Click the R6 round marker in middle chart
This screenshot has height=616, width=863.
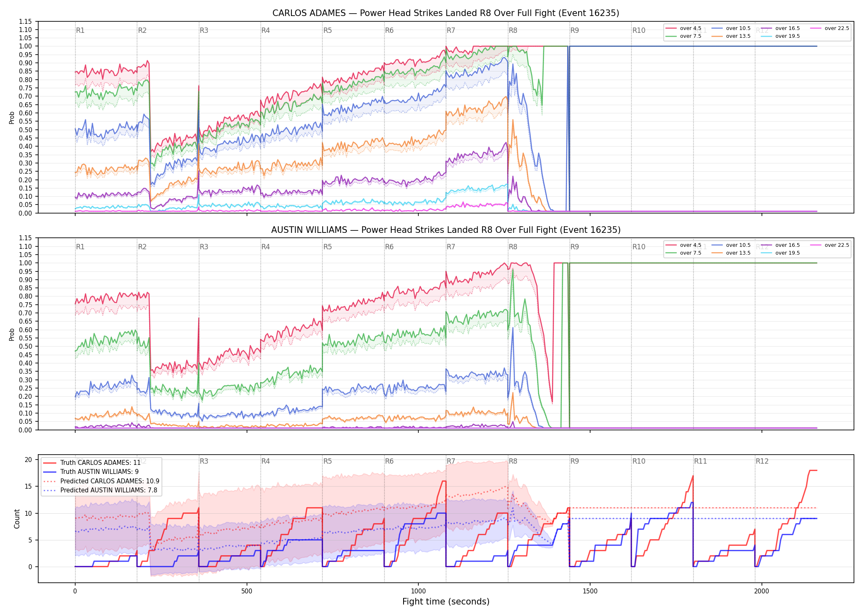[389, 247]
